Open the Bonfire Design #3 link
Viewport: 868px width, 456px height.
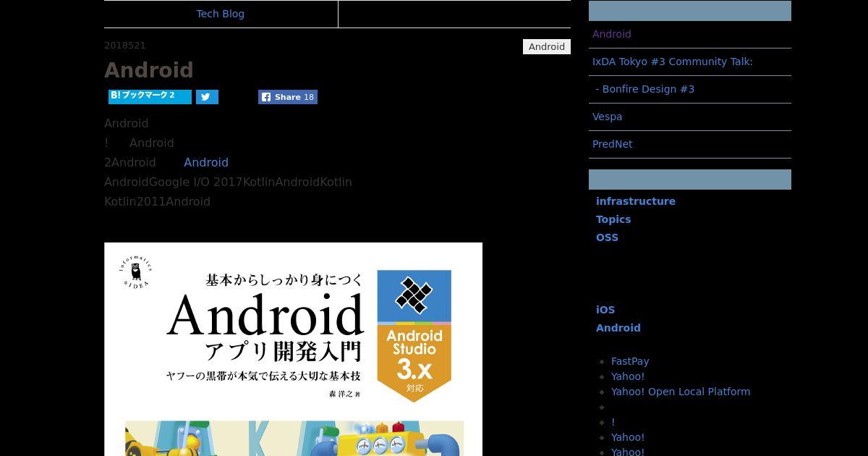click(645, 89)
